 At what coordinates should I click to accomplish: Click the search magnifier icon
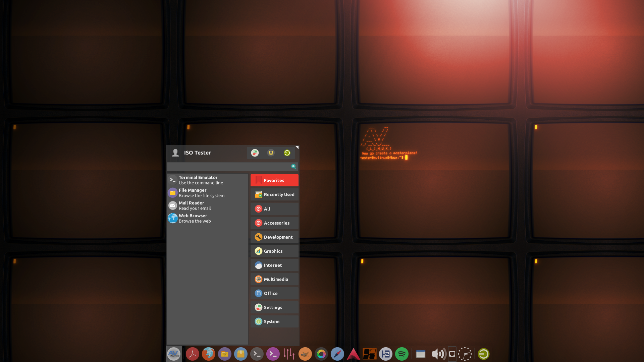click(x=294, y=167)
